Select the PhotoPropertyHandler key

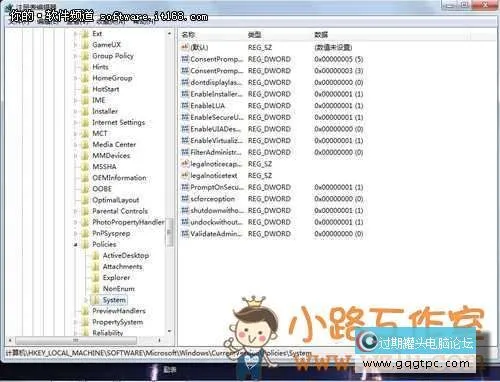(x=128, y=222)
